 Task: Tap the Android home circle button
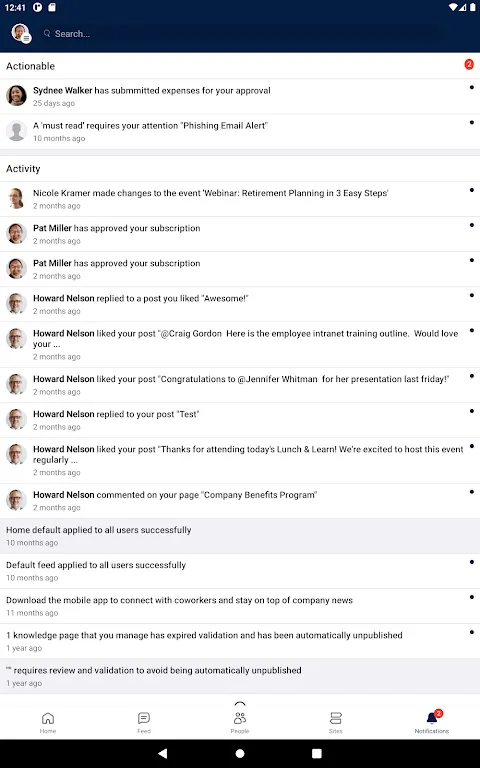tap(240, 753)
